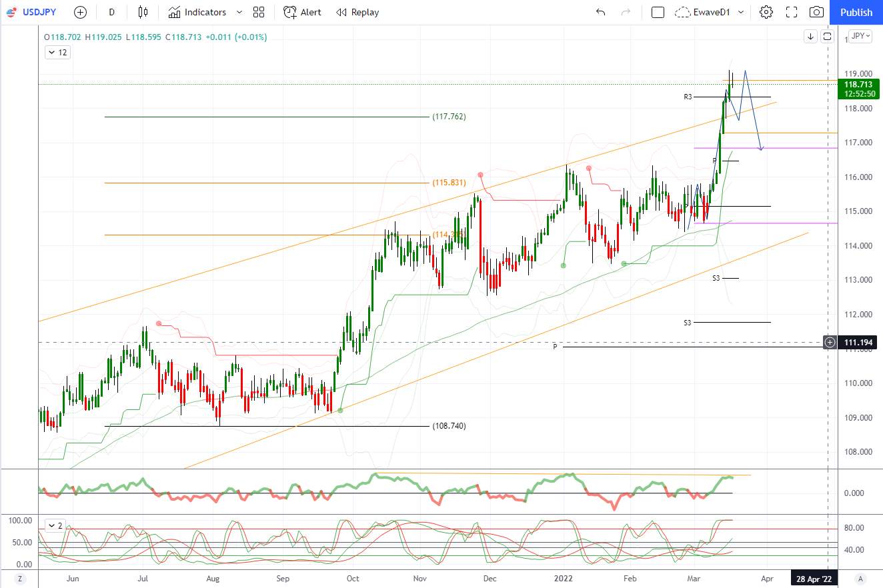The image size is (883, 588).
Task: Click the Publish button
Action: (x=856, y=12)
